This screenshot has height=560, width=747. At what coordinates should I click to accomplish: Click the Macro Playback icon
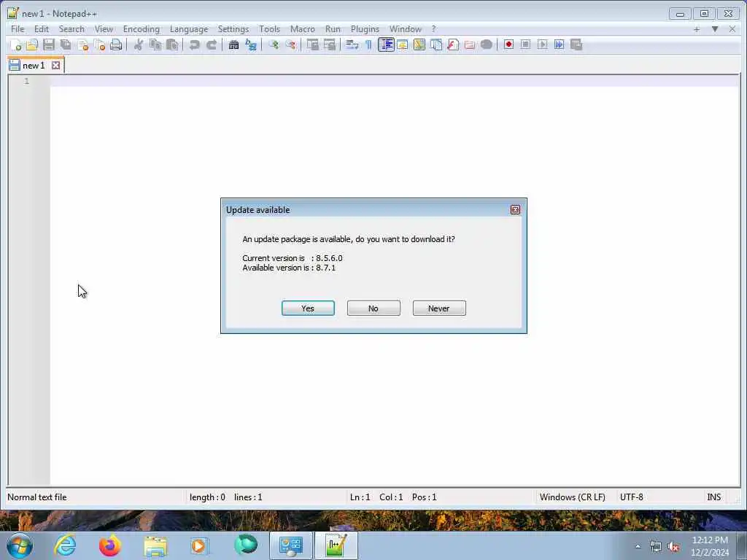pyautogui.click(x=543, y=44)
